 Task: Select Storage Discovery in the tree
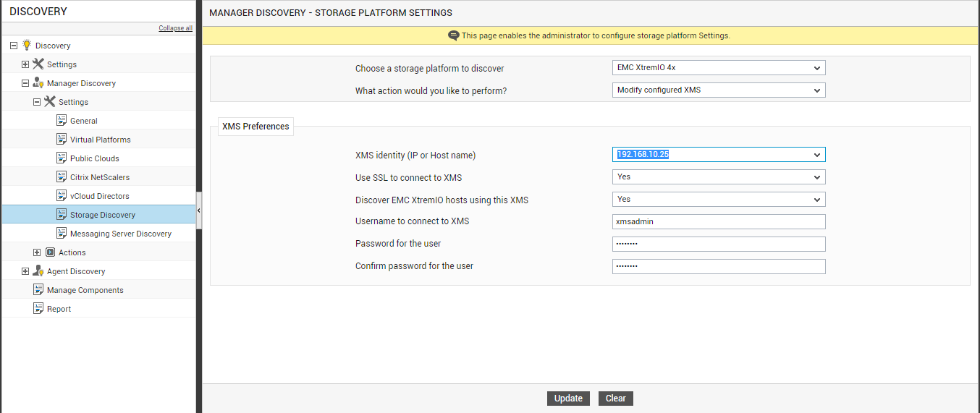pos(103,215)
